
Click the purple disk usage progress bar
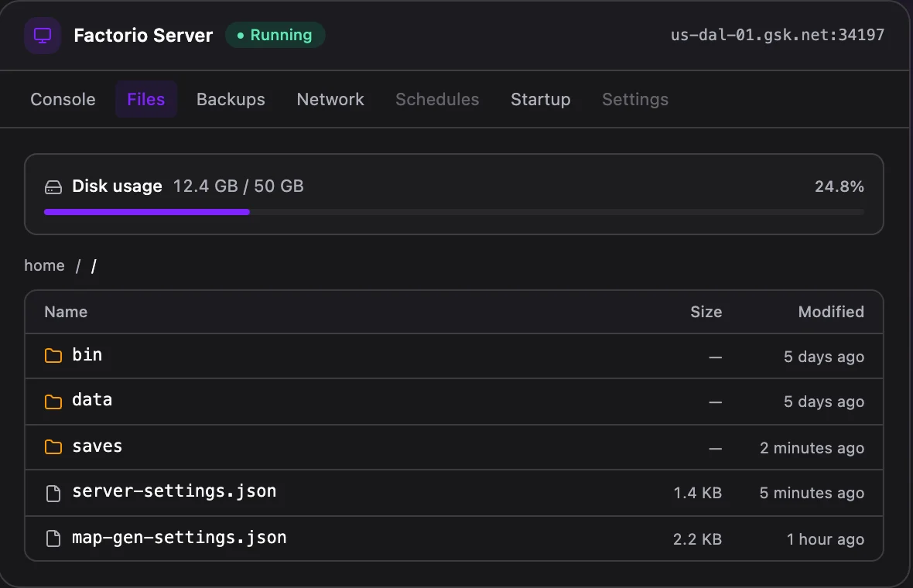147,213
